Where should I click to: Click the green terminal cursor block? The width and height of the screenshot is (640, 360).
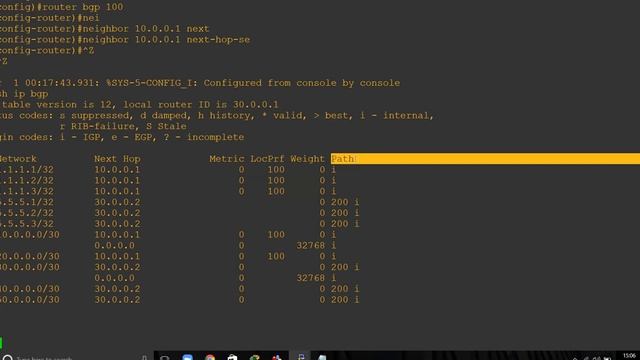1,343
